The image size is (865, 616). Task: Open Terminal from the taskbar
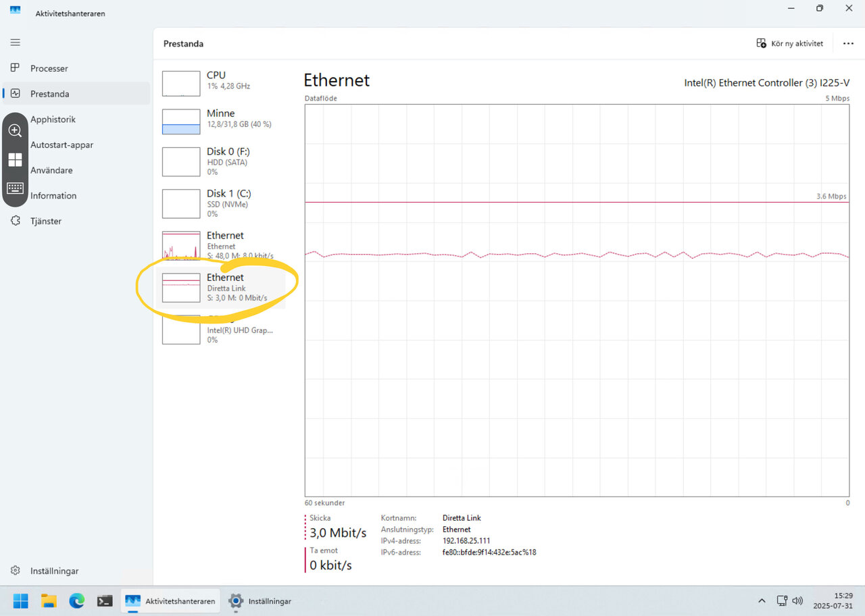(x=105, y=600)
